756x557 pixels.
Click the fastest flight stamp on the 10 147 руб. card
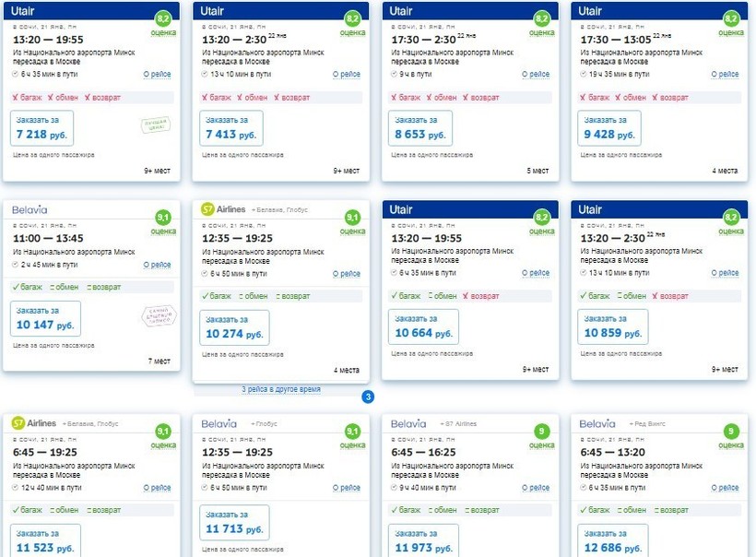[156, 316]
